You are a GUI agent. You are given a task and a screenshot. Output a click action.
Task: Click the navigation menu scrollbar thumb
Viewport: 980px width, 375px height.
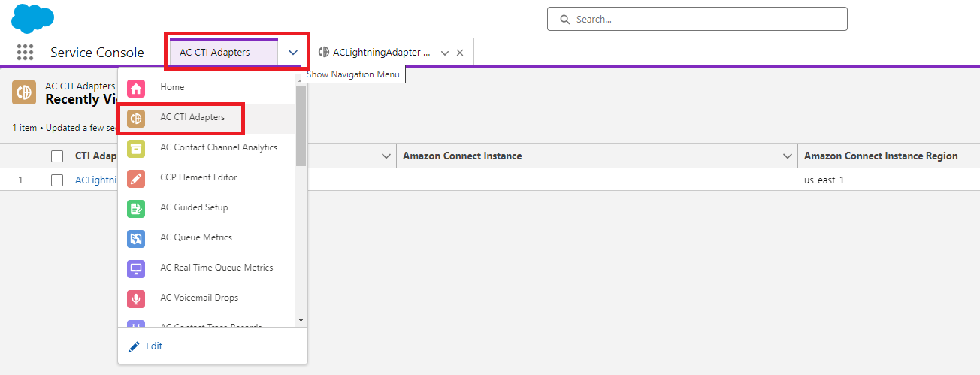pos(301,126)
